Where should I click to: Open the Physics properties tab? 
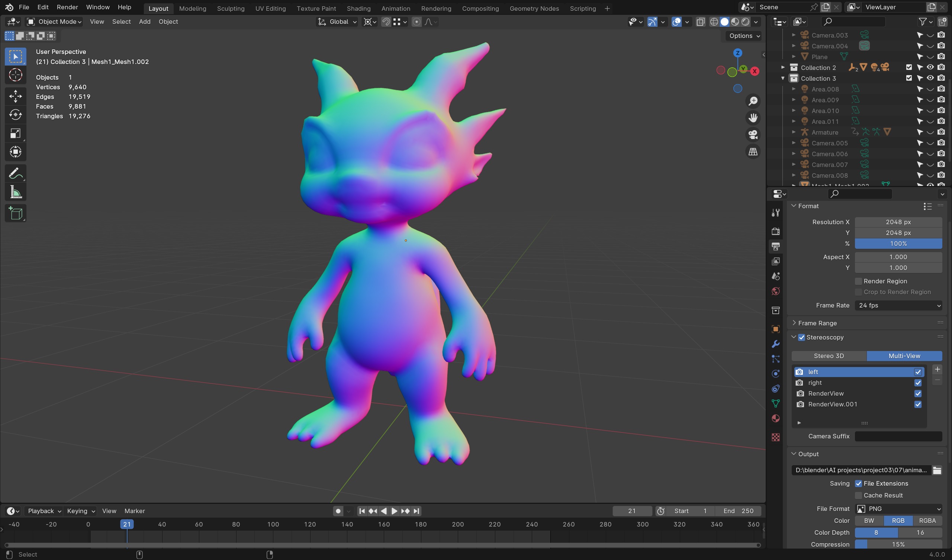click(x=776, y=374)
